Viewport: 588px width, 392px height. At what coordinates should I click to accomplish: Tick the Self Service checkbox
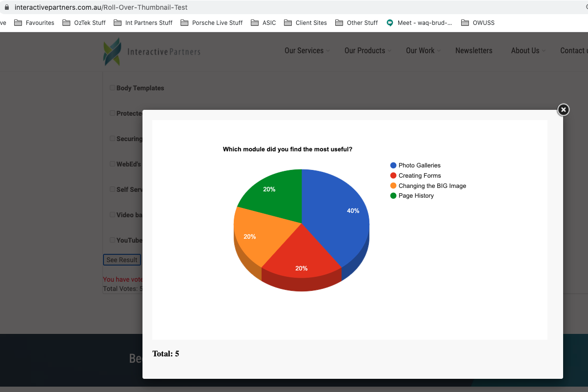click(x=112, y=189)
